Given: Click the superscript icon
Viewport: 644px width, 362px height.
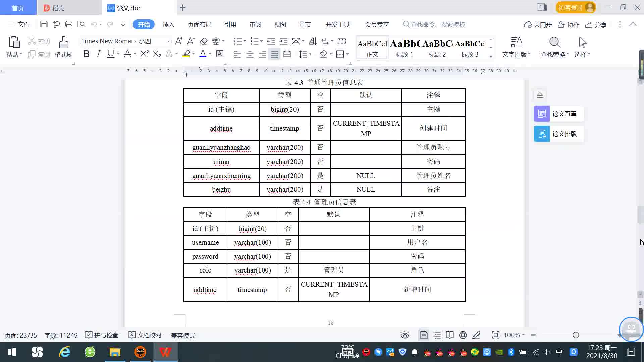Looking at the screenshot, I should 144,54.
